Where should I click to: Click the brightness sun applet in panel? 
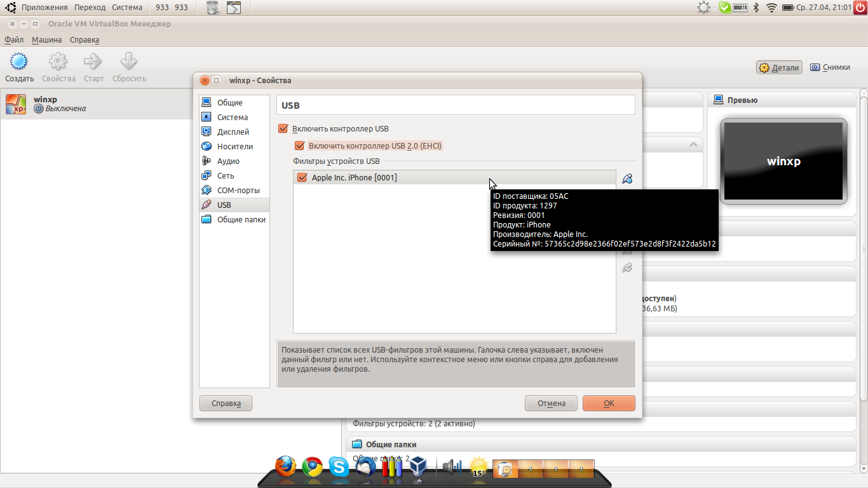click(x=703, y=8)
